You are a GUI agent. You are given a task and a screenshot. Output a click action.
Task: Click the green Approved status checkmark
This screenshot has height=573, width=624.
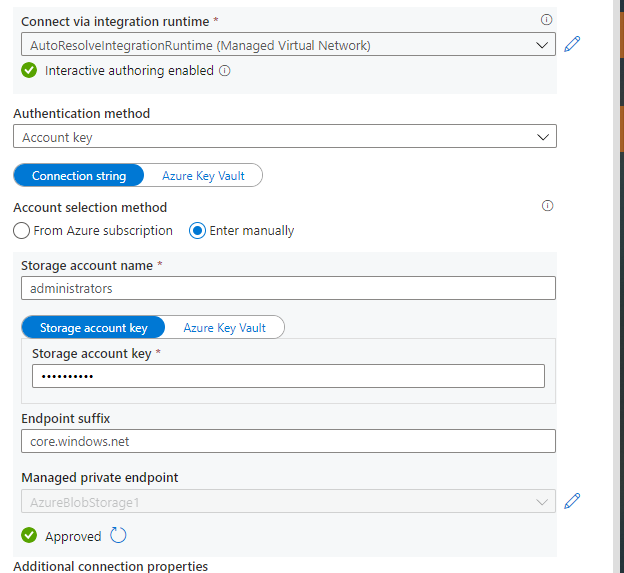pyautogui.click(x=29, y=536)
